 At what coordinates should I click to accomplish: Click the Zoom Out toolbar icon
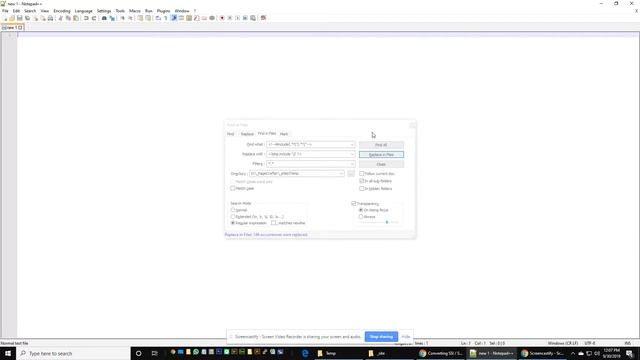coord(130,18)
